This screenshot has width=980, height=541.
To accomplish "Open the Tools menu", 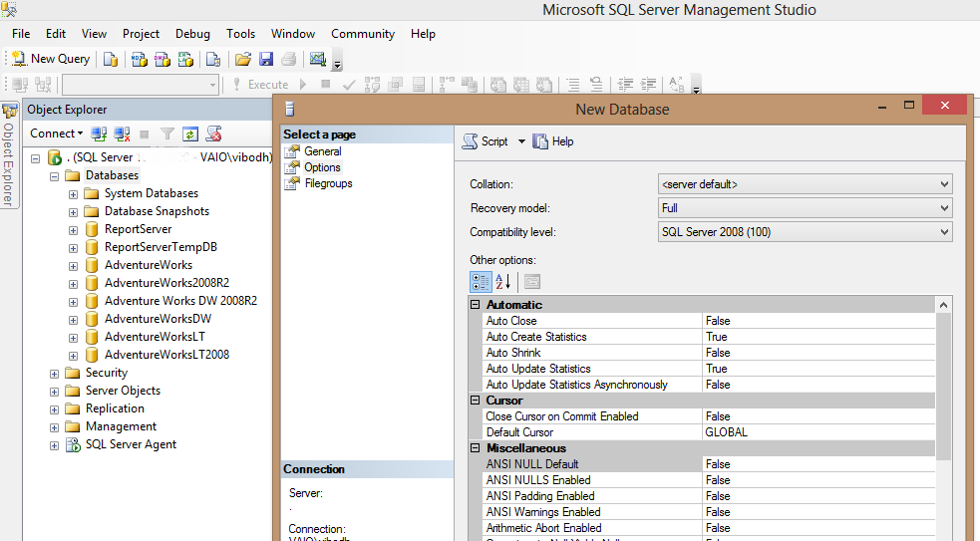I will tap(240, 34).
